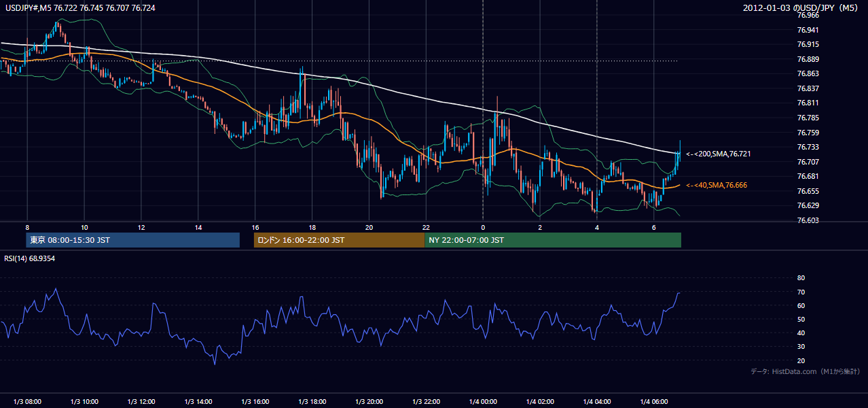Click the 1/4 04:00 date label
The height and width of the screenshot is (408, 868).
point(597,401)
